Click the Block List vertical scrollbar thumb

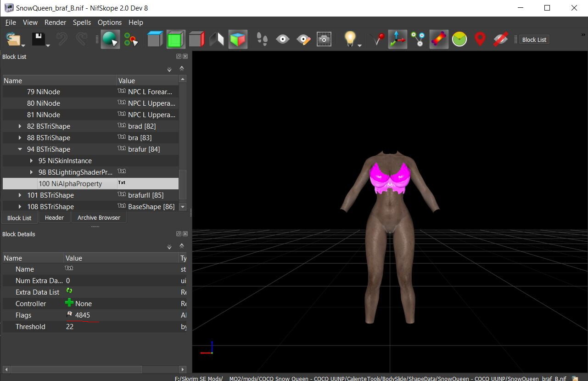pyautogui.click(x=182, y=185)
